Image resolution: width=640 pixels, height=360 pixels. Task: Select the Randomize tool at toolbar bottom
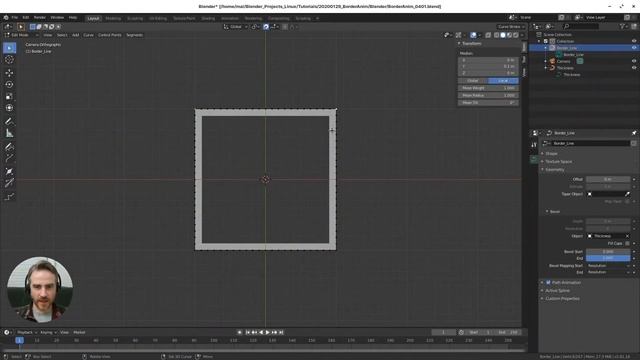pos(9,197)
